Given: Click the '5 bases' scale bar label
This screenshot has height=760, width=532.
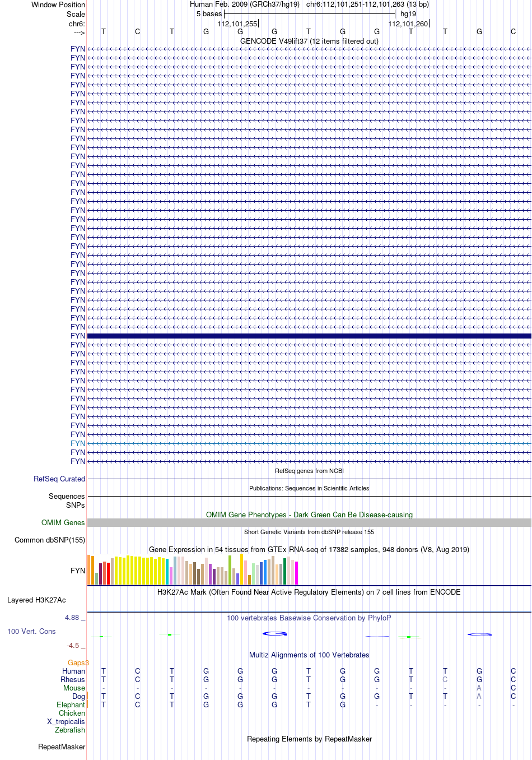Looking at the screenshot, I should 209,14.
